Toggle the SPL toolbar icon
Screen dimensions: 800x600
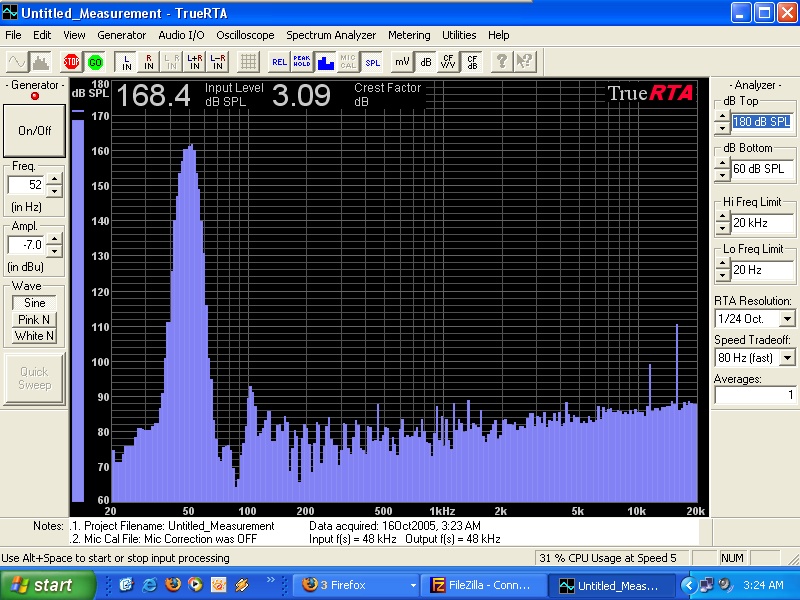[x=372, y=62]
